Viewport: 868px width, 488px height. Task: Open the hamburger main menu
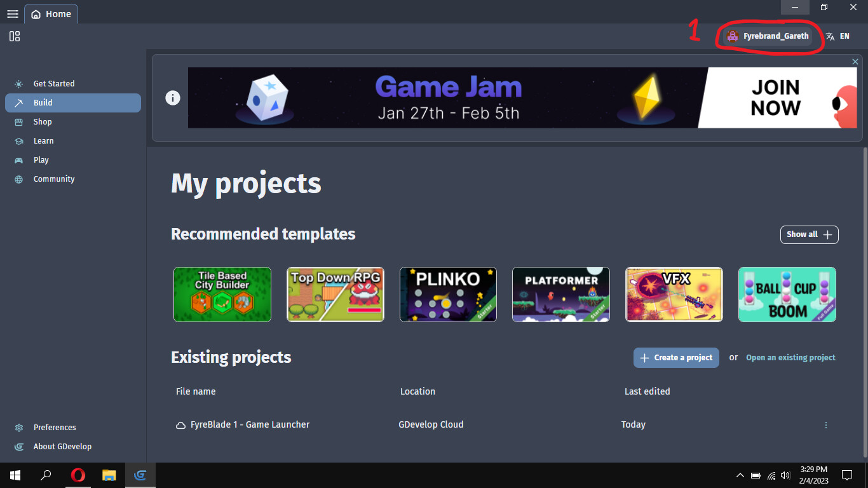point(12,14)
